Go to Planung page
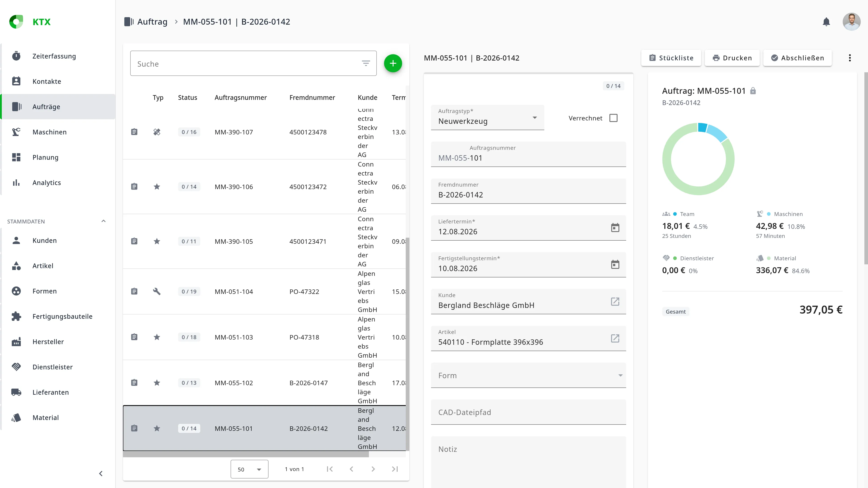The width and height of the screenshot is (868, 488). 58,157
